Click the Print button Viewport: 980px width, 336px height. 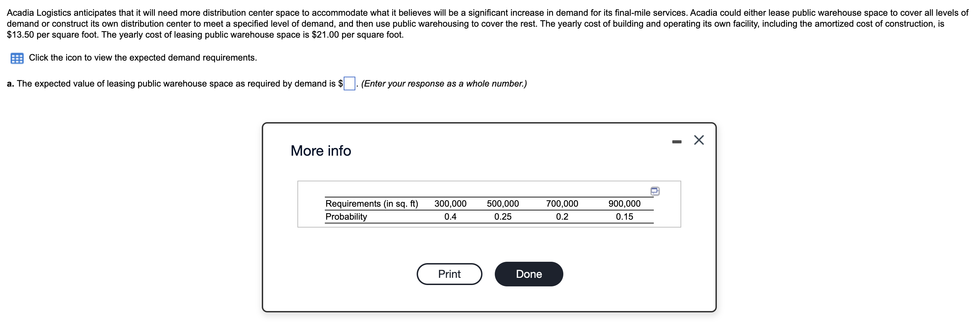449,274
